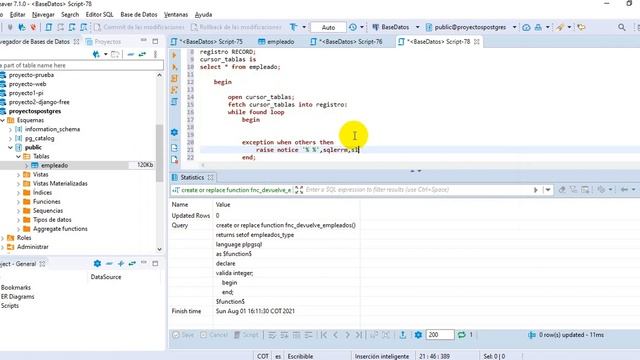
Task: Click dashboard gauge icon in toolbar
Action: (x=526, y=27)
